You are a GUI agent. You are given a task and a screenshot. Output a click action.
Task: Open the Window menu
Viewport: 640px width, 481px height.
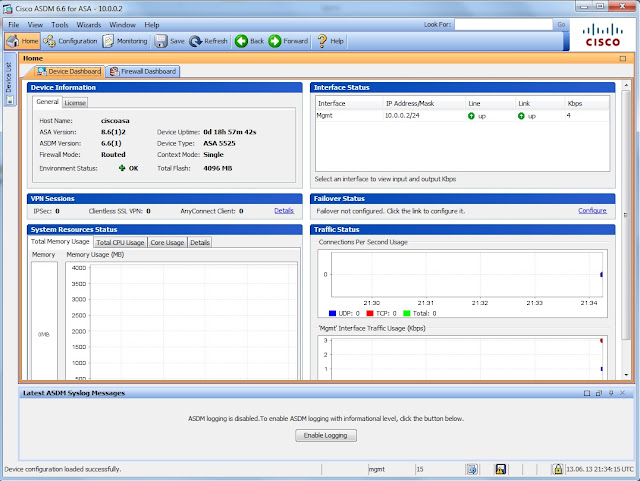[x=122, y=25]
